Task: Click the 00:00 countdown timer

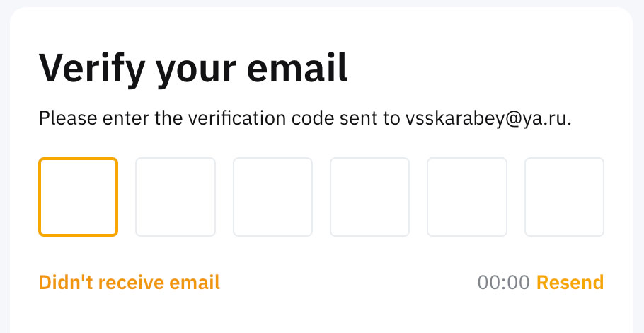Action: click(503, 283)
